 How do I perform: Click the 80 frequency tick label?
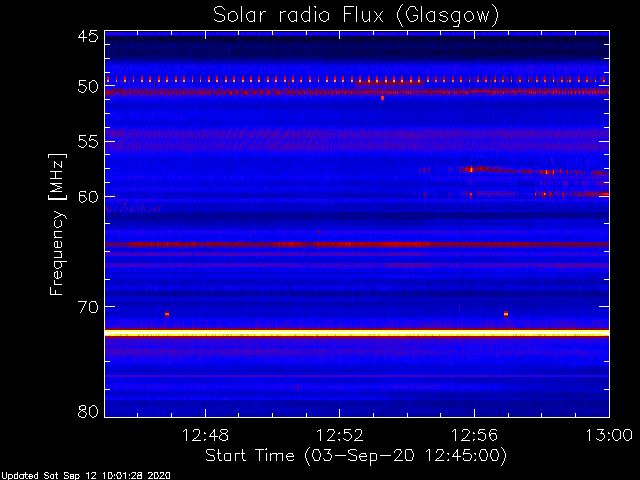pyautogui.click(x=88, y=411)
